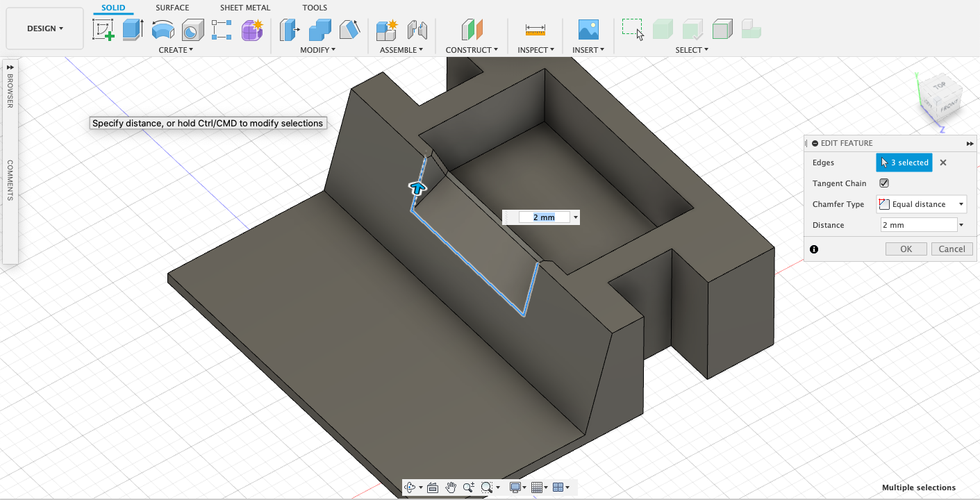Screen dimensions: 980x500
Task: Activate the dashed-rectangle Select tool
Action: [633, 30]
